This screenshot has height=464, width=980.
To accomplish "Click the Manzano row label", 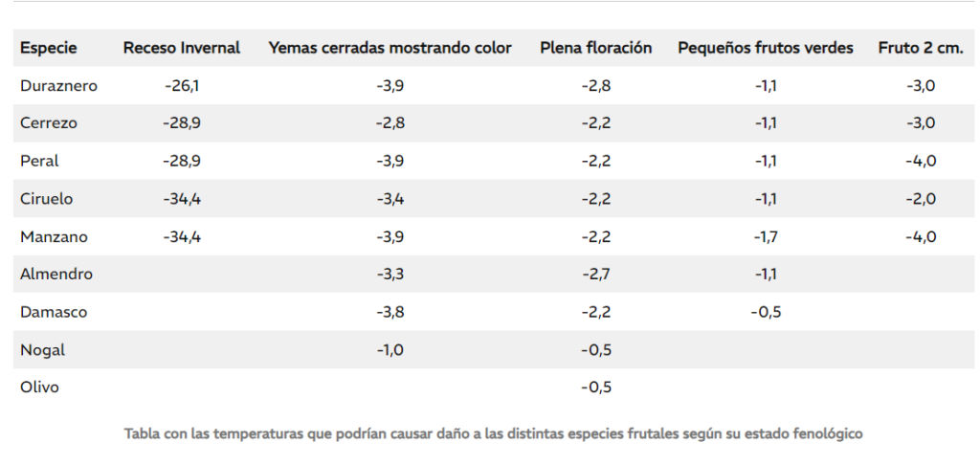I will [x=54, y=237].
